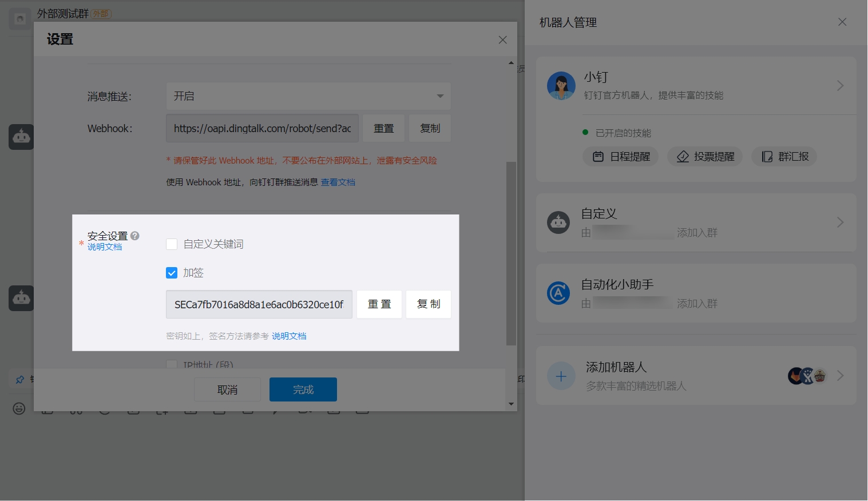The height and width of the screenshot is (501, 868).
Task: Click the 完成 button
Action: pos(303,389)
